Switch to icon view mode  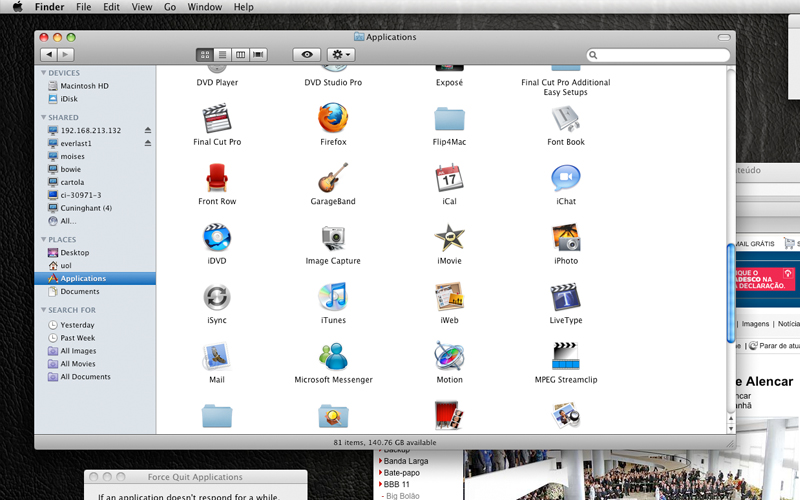[205, 55]
